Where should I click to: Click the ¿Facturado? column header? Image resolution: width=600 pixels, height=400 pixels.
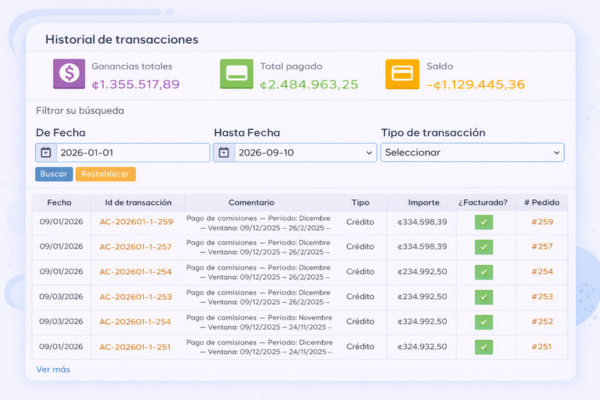(x=483, y=202)
